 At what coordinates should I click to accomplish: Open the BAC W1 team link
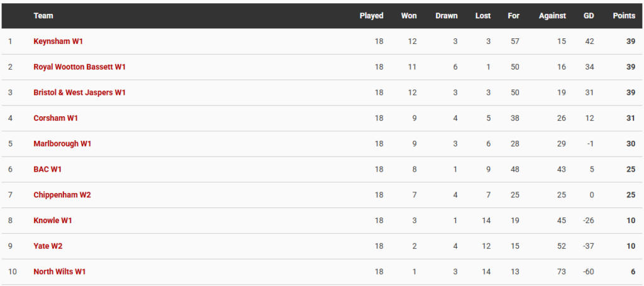point(48,169)
